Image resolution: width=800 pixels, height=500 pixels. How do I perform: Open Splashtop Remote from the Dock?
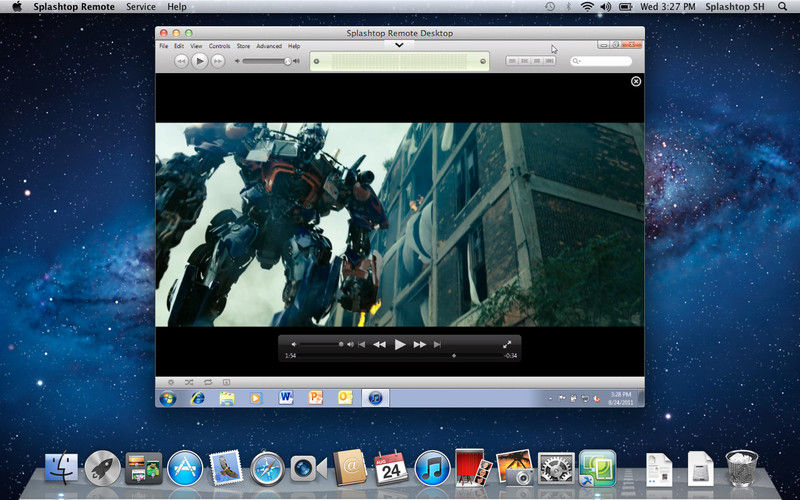pyautogui.click(x=597, y=468)
